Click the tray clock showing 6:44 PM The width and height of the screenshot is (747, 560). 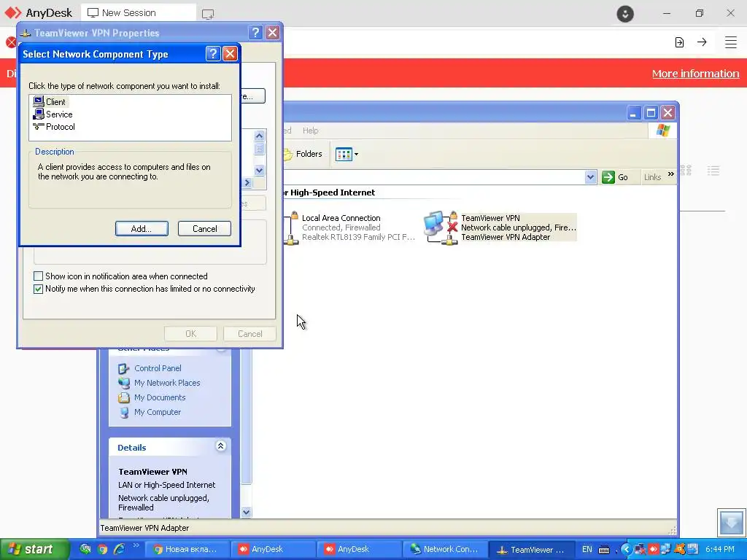click(720, 550)
